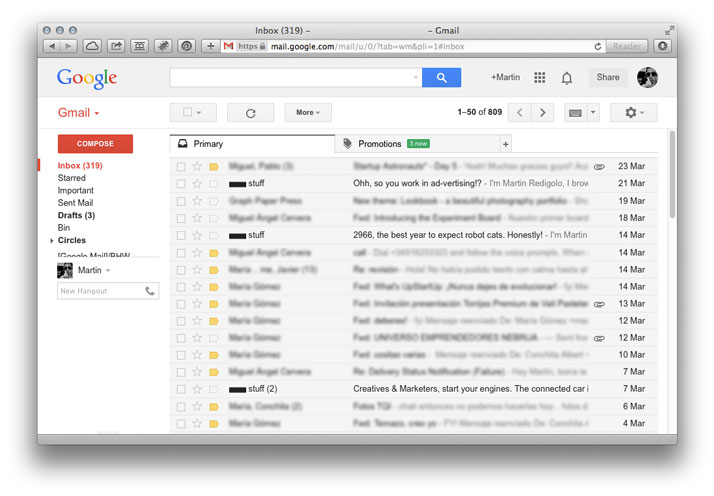Viewport: 714px width, 496px height.
Task: Open the Sent Mail folder
Action: [75, 203]
